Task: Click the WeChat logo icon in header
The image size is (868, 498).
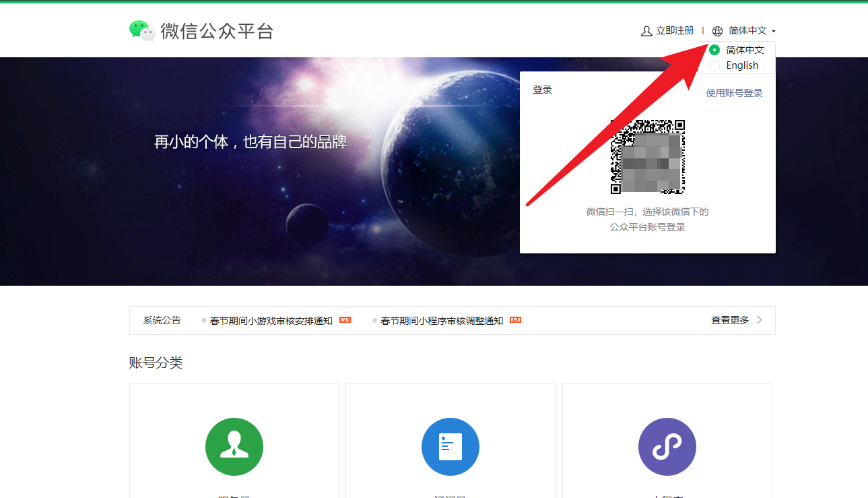Action: 142,30
